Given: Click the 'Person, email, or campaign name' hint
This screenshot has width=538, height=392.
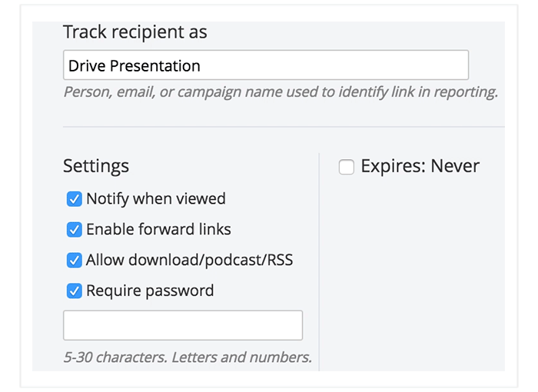Looking at the screenshot, I should [x=281, y=92].
